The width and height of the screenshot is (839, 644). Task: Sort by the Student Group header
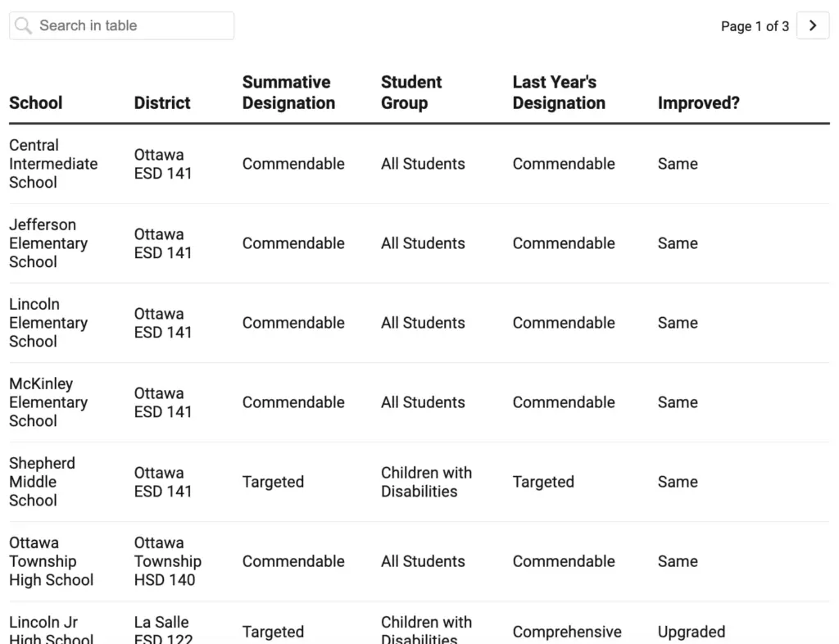(410, 93)
